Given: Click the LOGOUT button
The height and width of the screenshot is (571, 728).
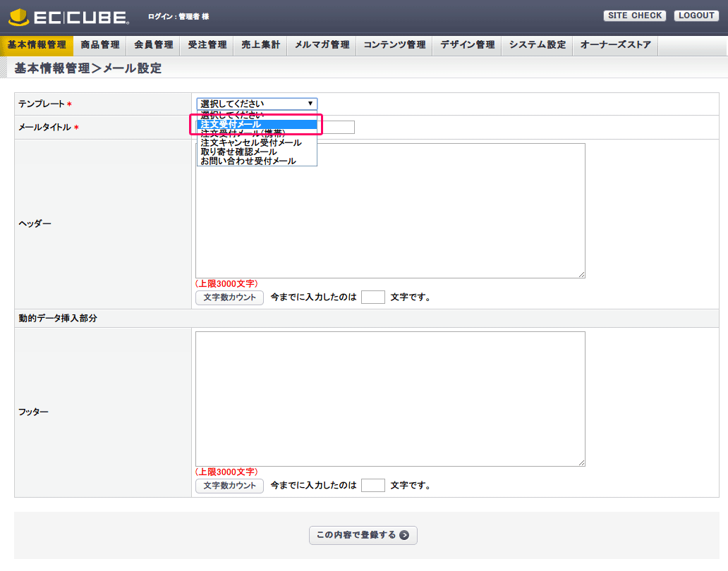Looking at the screenshot, I should pos(696,16).
